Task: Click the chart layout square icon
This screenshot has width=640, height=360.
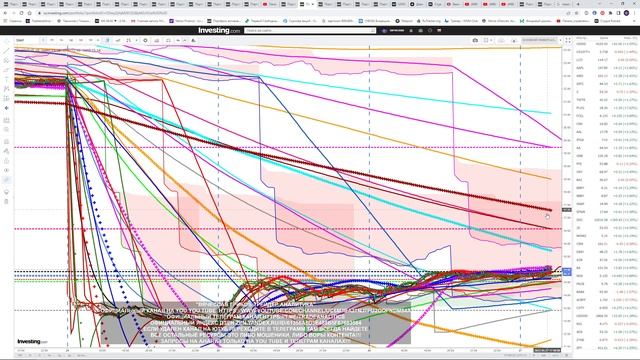Action: pyautogui.click(x=486, y=40)
